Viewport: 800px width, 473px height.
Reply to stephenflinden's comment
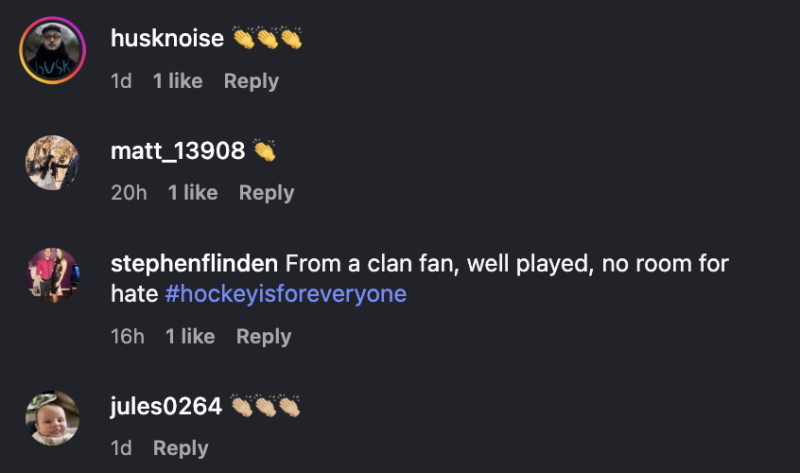click(x=263, y=337)
